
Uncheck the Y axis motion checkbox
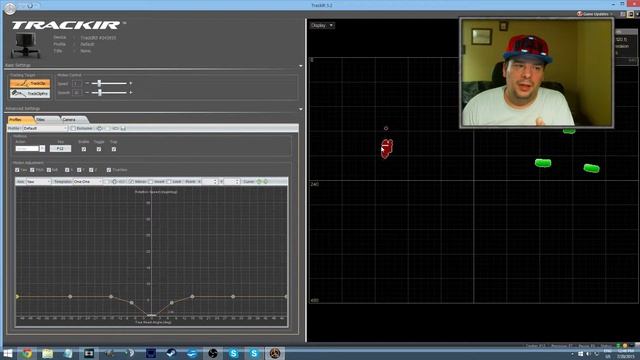point(79,170)
